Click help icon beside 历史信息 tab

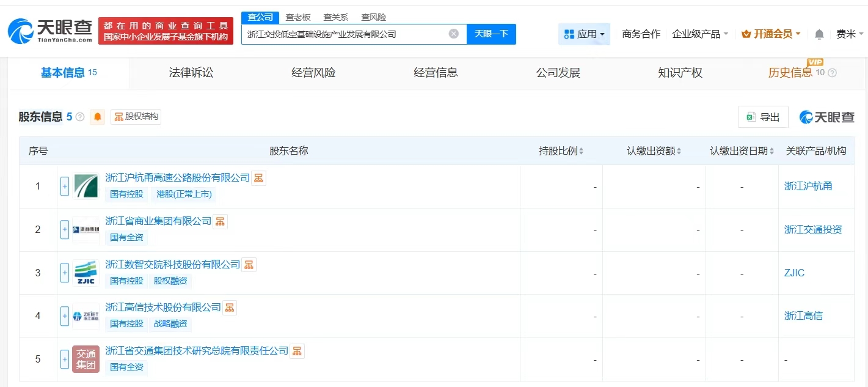click(x=832, y=73)
